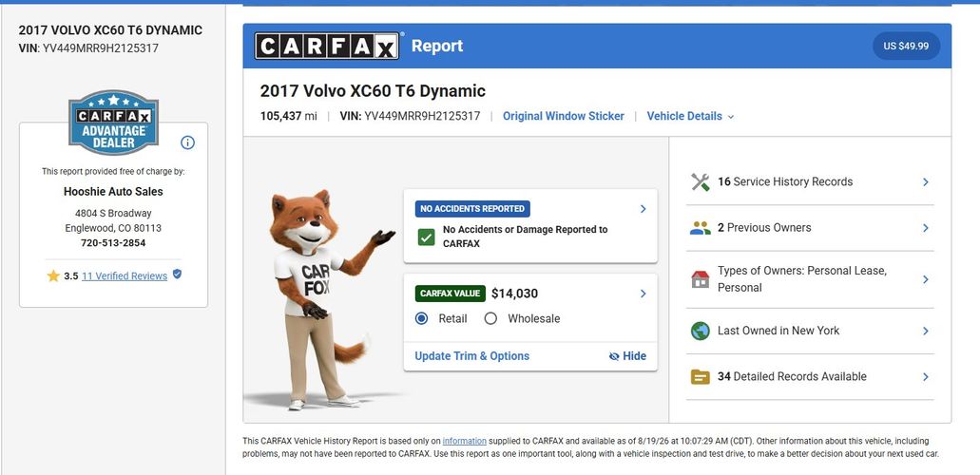Hide the CARFAX value card
Viewport: 980px width, 475px height.
pos(627,356)
